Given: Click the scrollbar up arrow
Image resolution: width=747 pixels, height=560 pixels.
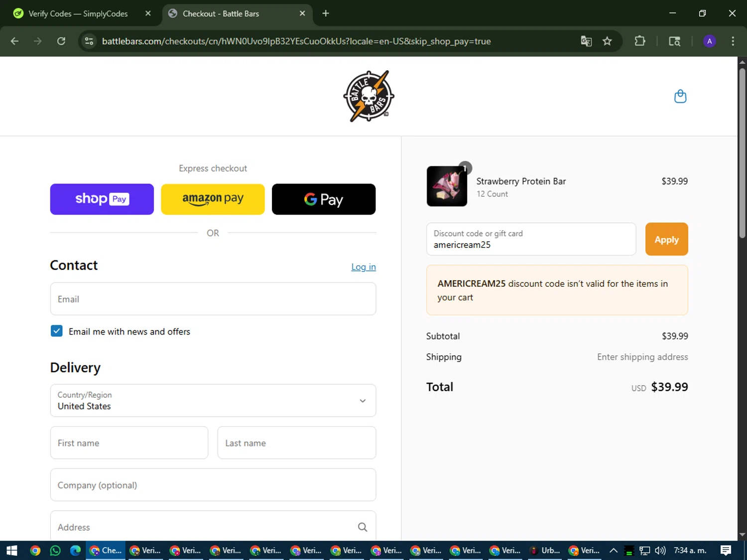Looking at the screenshot, I should click(742, 62).
